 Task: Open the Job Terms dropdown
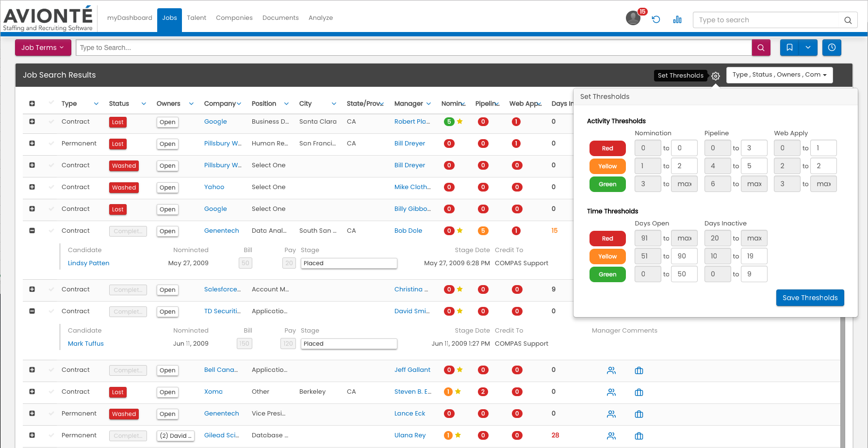pos(43,48)
